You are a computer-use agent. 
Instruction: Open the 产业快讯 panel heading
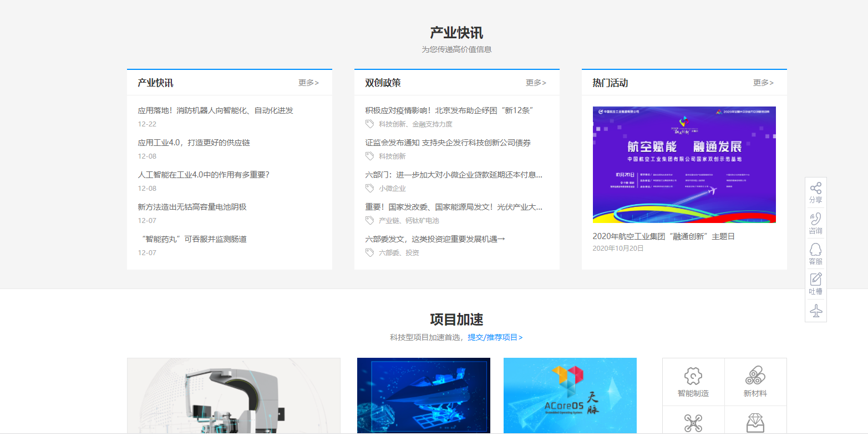[155, 83]
